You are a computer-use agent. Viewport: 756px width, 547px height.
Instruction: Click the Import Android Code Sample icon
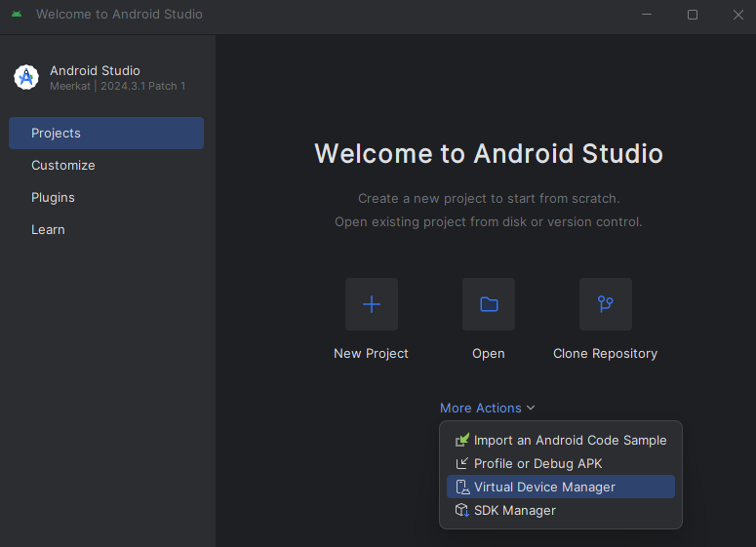[462, 440]
